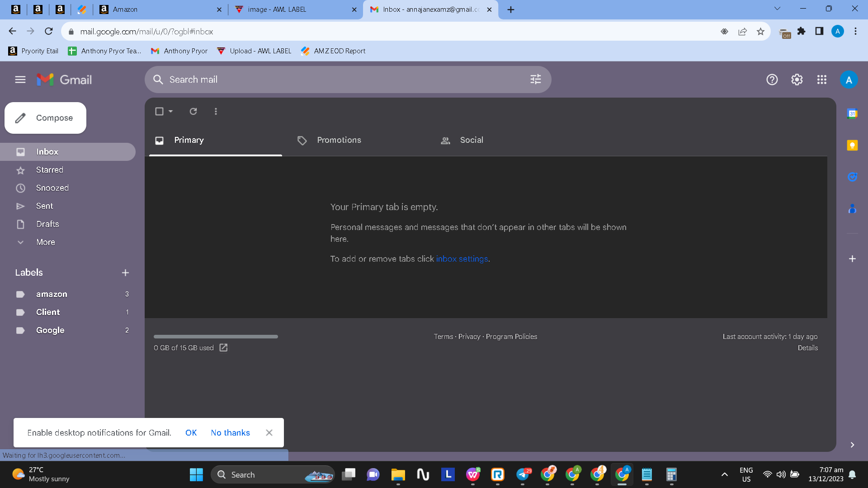Open the Privacy link
The width and height of the screenshot is (868, 488).
click(x=469, y=337)
